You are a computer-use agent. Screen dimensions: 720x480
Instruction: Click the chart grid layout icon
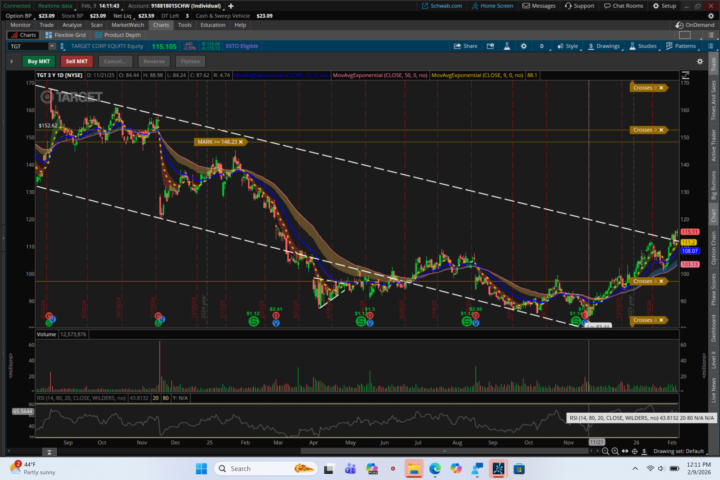pyautogui.click(x=685, y=35)
